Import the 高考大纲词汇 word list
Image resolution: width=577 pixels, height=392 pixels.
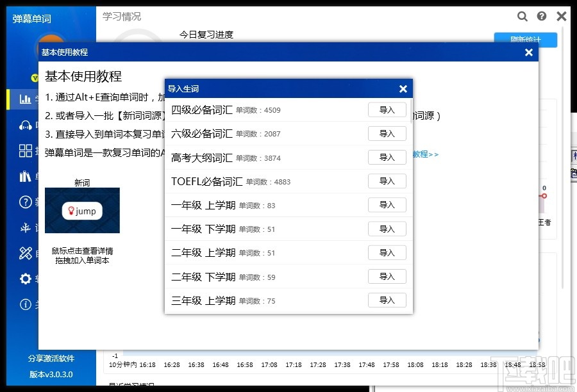[x=387, y=157]
